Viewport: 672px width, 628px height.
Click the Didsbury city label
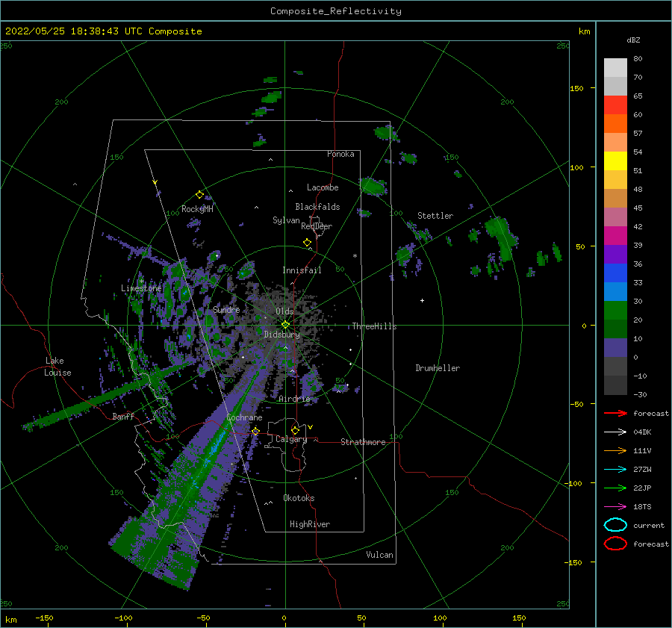click(x=281, y=335)
